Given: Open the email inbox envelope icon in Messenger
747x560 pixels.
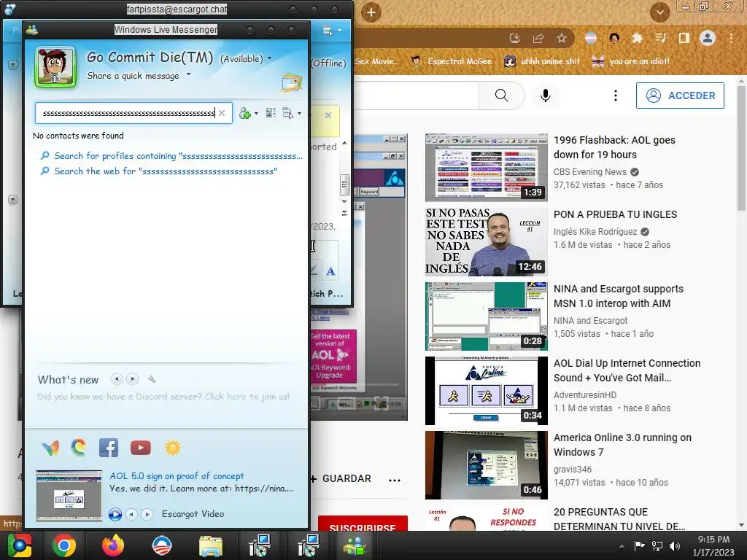Looking at the screenshot, I should [292, 83].
